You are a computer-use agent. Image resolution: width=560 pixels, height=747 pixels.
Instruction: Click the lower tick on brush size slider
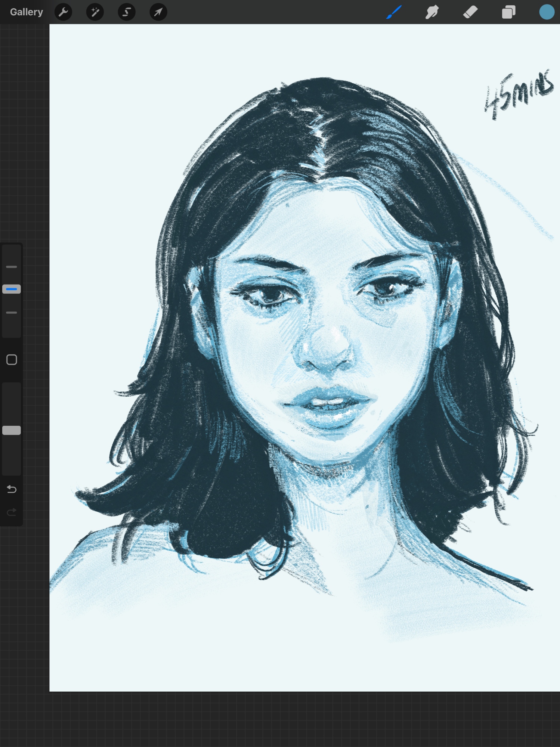12,313
